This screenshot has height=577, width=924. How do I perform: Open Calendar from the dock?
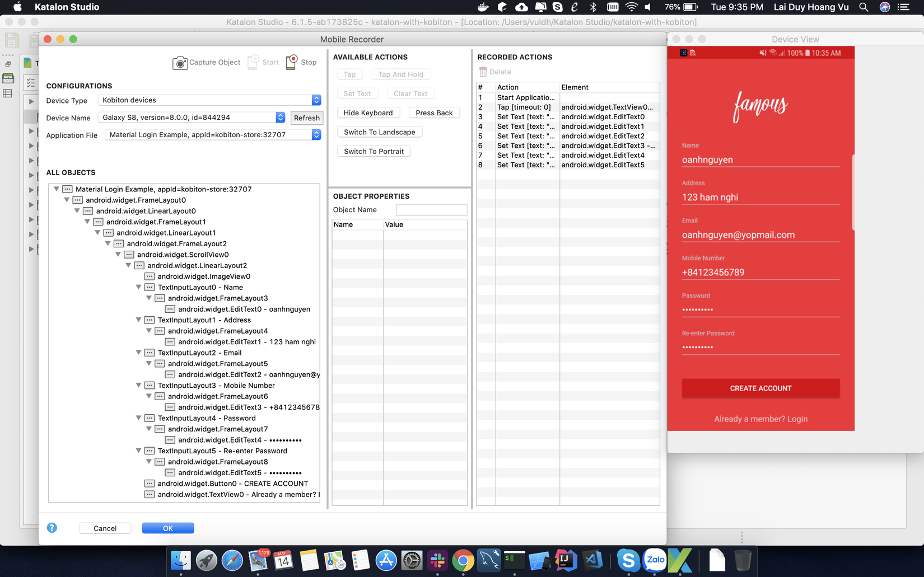[283, 560]
